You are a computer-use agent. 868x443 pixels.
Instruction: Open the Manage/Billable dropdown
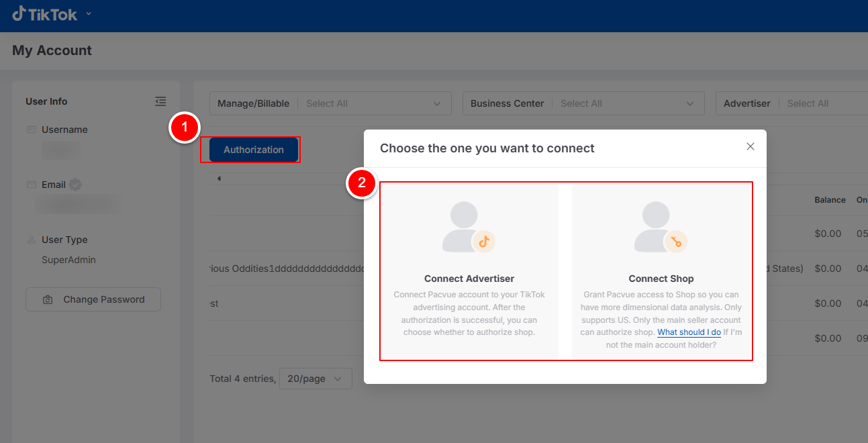coord(330,103)
